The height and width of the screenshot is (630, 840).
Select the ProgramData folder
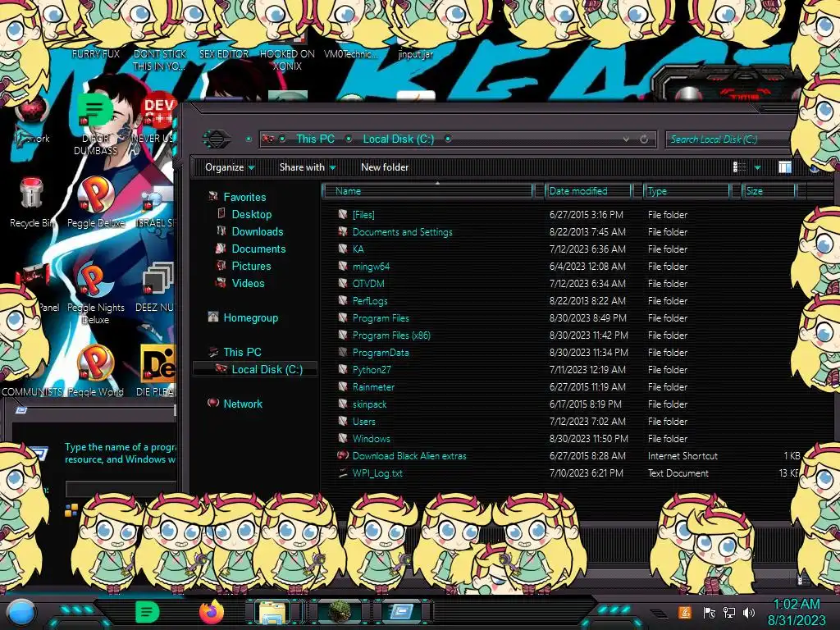tap(381, 353)
